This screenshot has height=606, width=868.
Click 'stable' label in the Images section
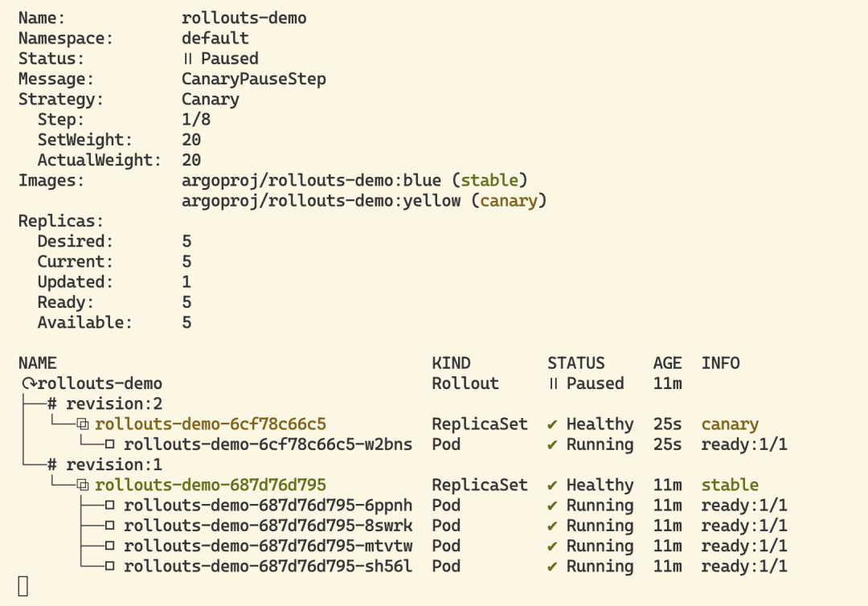point(490,180)
